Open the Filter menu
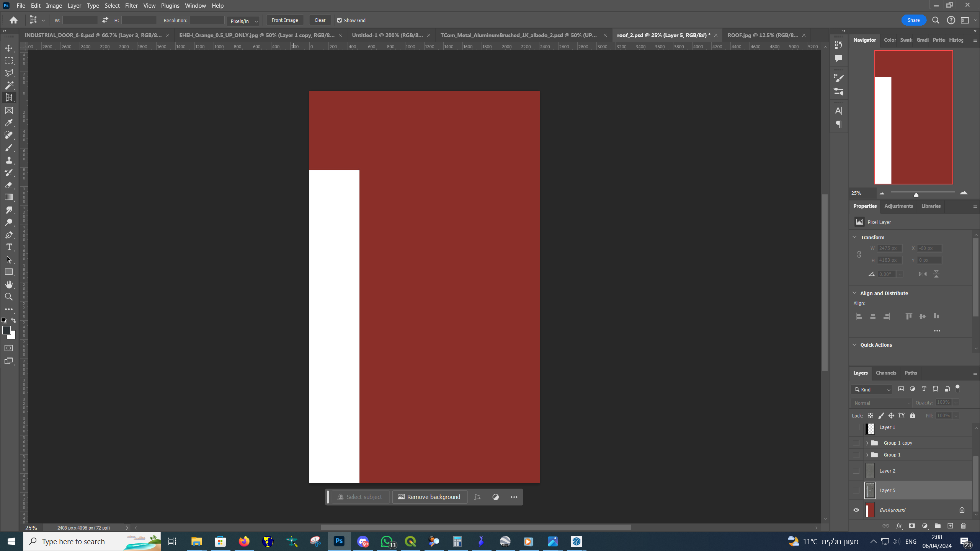Screen dimensions: 980x551 pyautogui.click(x=131, y=6)
